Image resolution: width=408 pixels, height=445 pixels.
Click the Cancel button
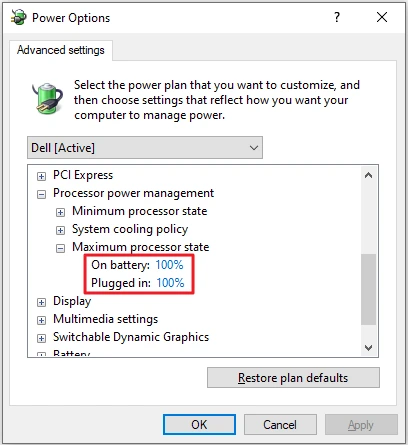pyautogui.click(x=280, y=425)
